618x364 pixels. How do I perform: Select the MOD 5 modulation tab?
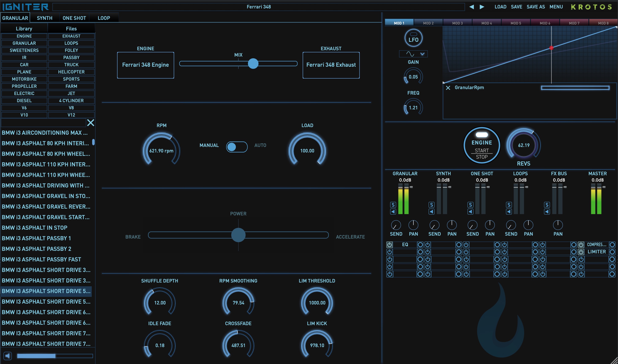tap(516, 23)
